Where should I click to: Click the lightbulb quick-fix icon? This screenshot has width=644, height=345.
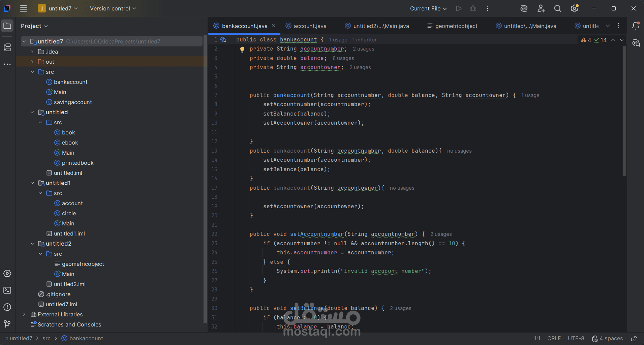[x=242, y=50]
